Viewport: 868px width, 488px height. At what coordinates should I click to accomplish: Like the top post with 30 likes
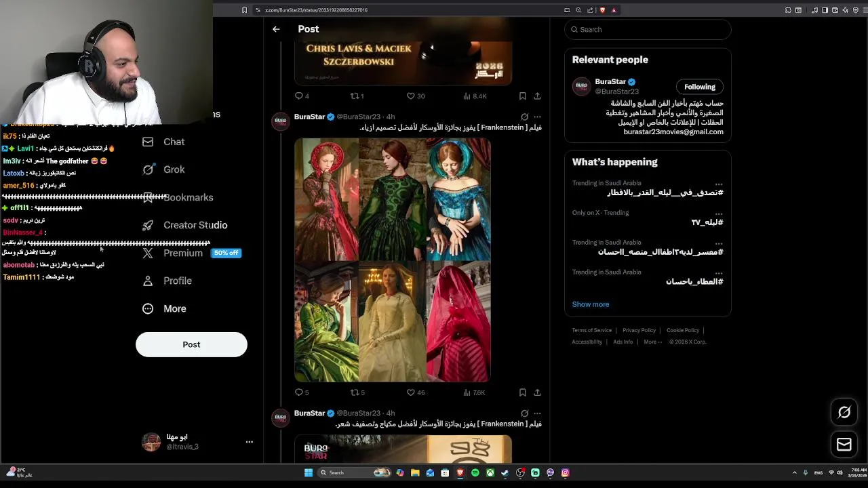click(x=415, y=96)
